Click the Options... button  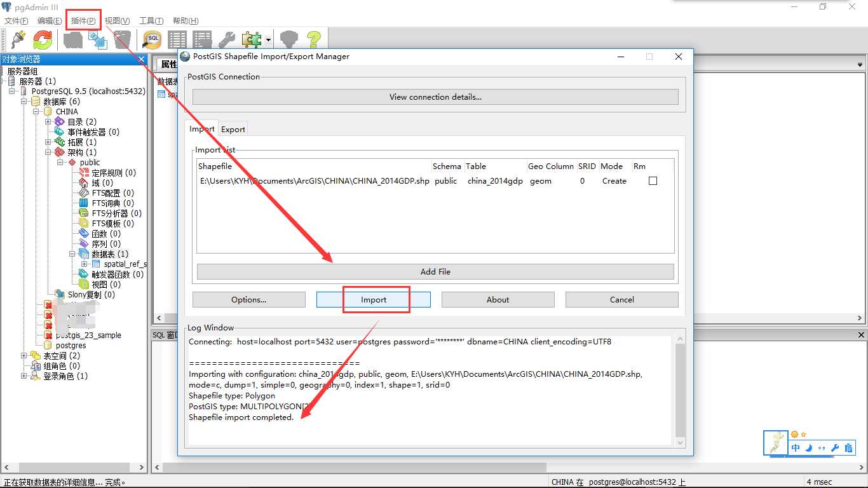coord(248,299)
